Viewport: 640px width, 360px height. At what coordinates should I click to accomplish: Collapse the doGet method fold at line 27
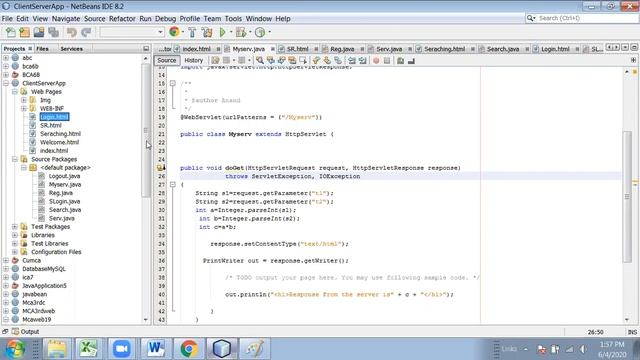coord(173,184)
